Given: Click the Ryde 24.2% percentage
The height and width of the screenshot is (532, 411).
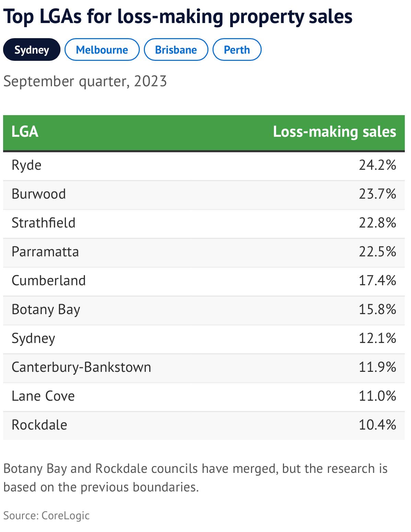Looking at the screenshot, I should (377, 165).
